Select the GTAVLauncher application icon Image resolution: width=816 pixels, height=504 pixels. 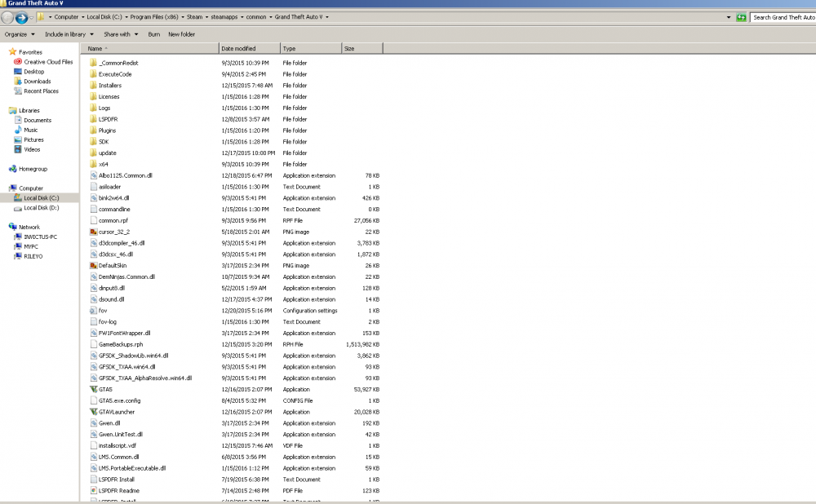93,411
